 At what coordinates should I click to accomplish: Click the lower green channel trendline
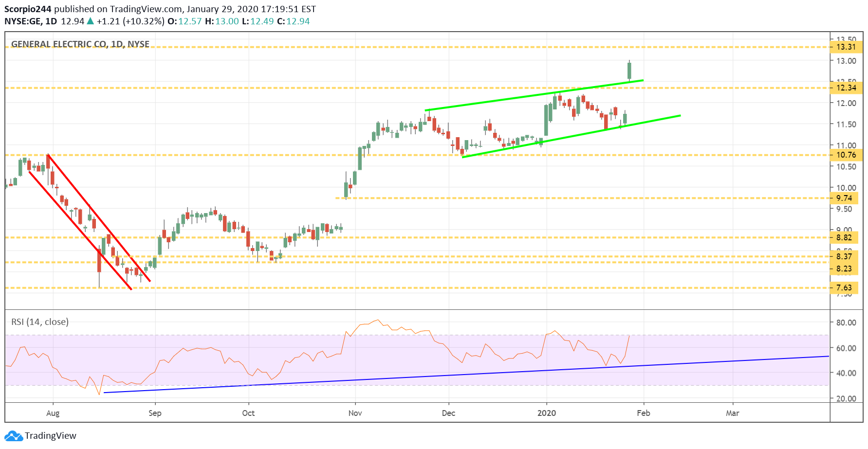(x=571, y=136)
